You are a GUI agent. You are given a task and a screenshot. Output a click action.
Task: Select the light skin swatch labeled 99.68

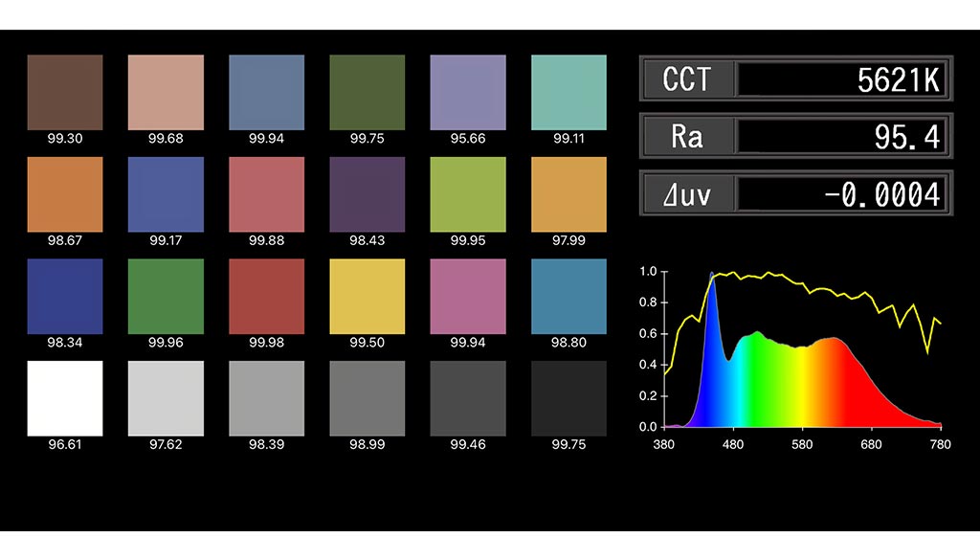[166, 93]
